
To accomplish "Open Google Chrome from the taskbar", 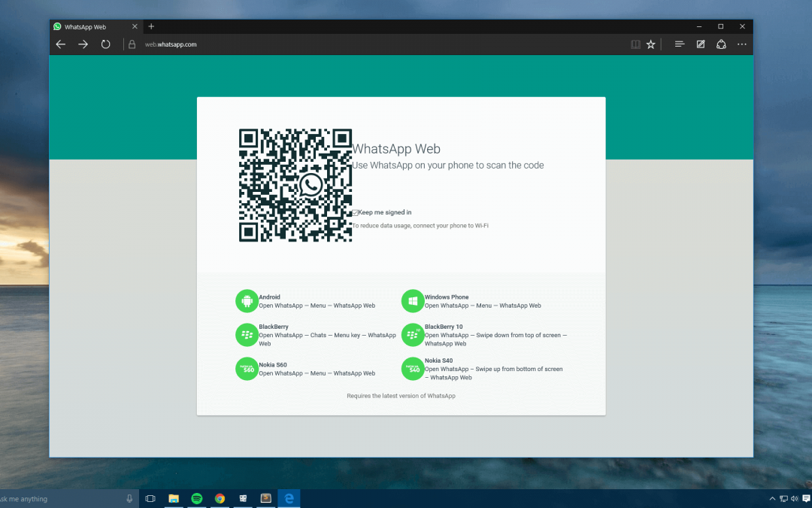I will tap(220, 499).
